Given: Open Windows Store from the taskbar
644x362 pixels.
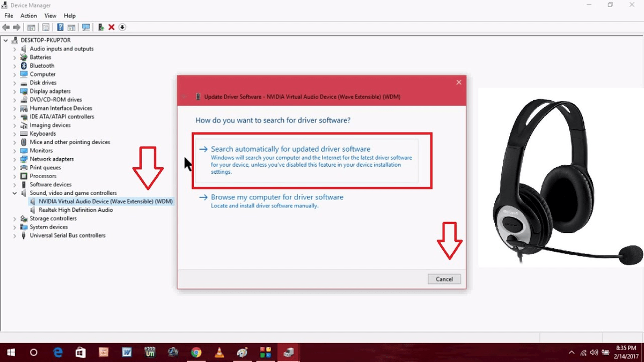Looking at the screenshot, I should (x=80, y=352).
